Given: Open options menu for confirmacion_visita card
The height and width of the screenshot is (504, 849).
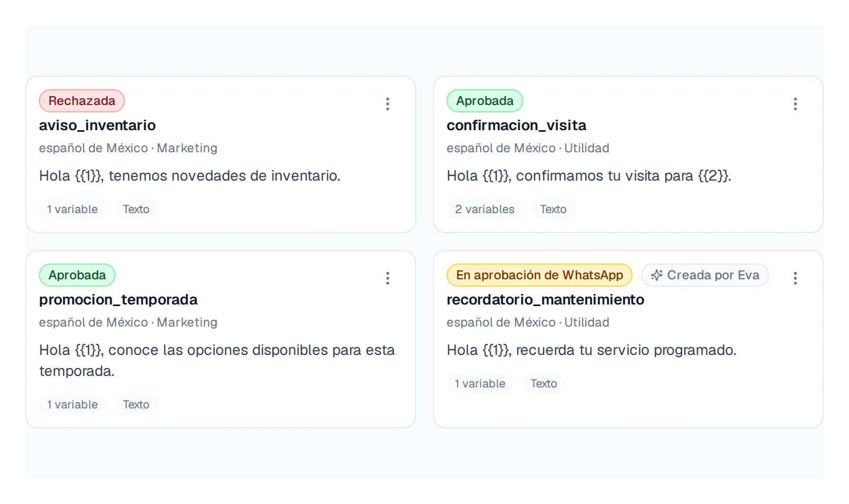Looking at the screenshot, I should (x=795, y=104).
